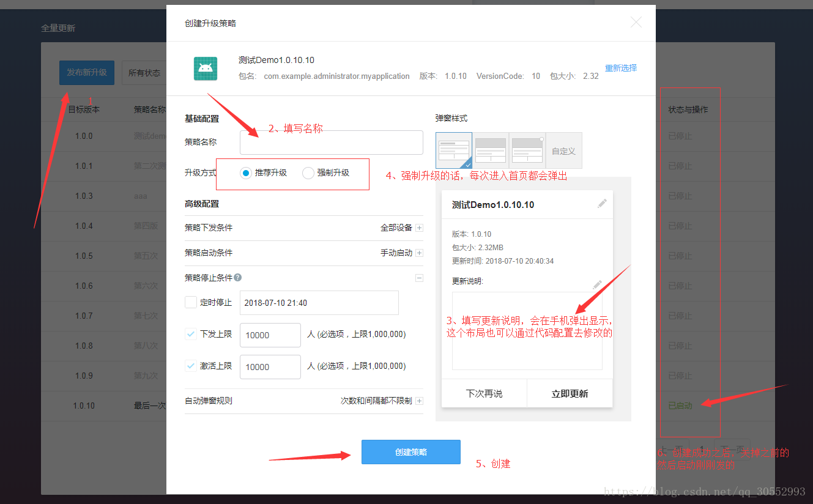Viewport: 813px width, 504px height.
Task: Edit the popup title with pencil icon
Action: (602, 204)
